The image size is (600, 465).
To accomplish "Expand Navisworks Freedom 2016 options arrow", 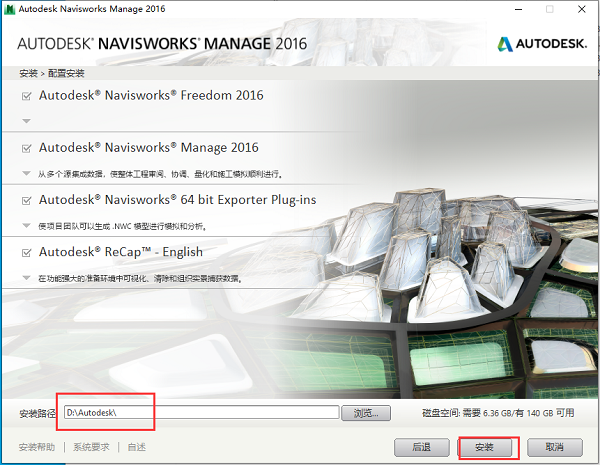I will [26, 121].
